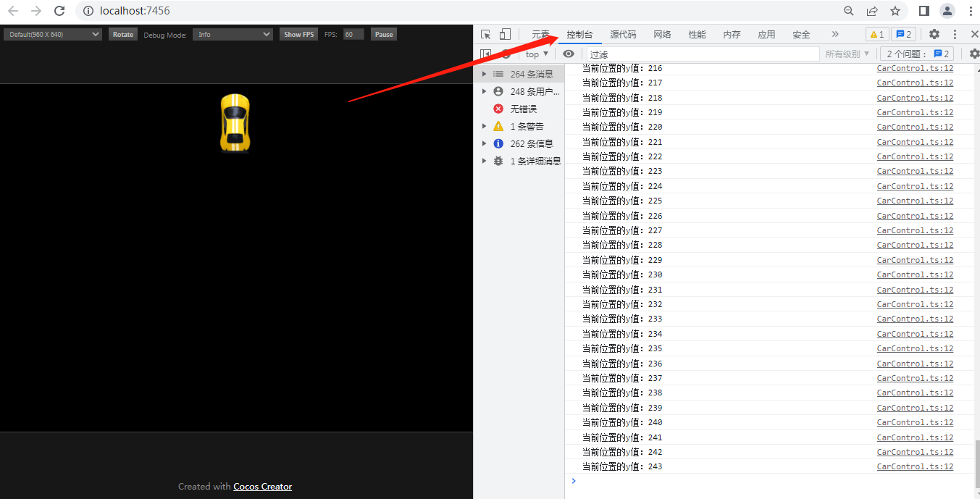This screenshot has width=980, height=499.
Task: Click the Show FPS button
Action: point(299,34)
